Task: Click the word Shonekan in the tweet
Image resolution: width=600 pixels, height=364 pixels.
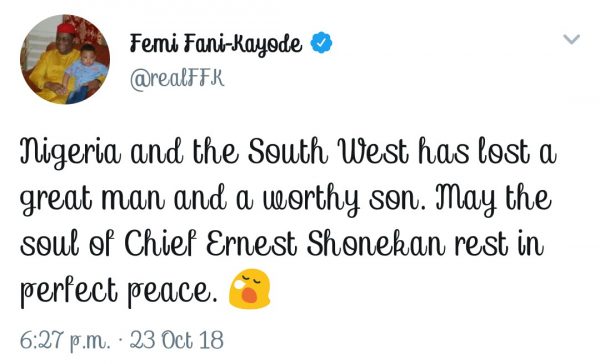Action: (376, 243)
